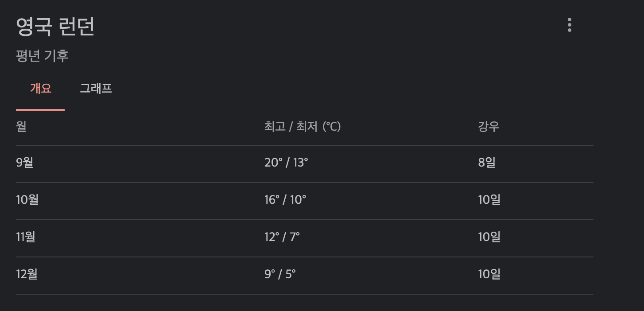
Task: Switch to the 그래프 tab
Action: 96,89
